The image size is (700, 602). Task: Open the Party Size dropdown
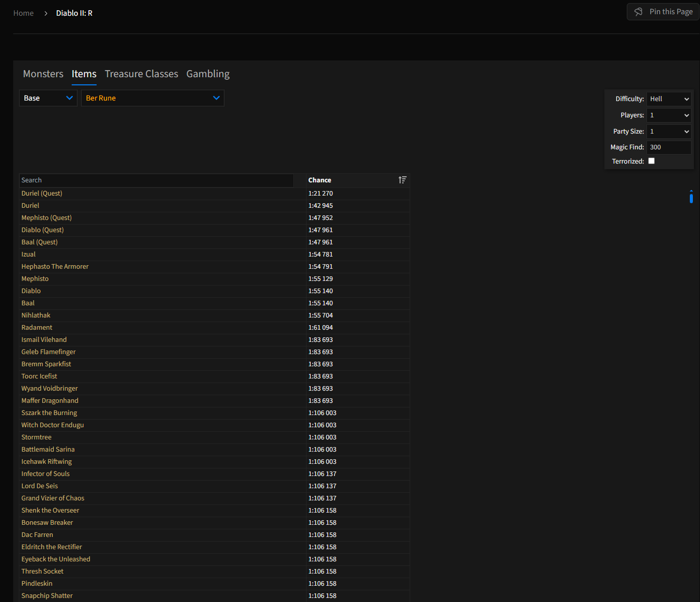(x=669, y=132)
